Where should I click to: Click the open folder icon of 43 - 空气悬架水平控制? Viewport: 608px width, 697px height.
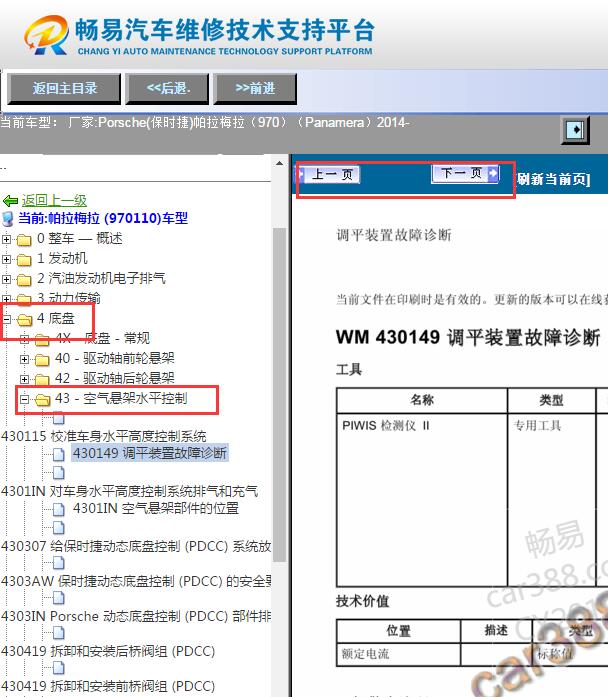tap(43, 400)
